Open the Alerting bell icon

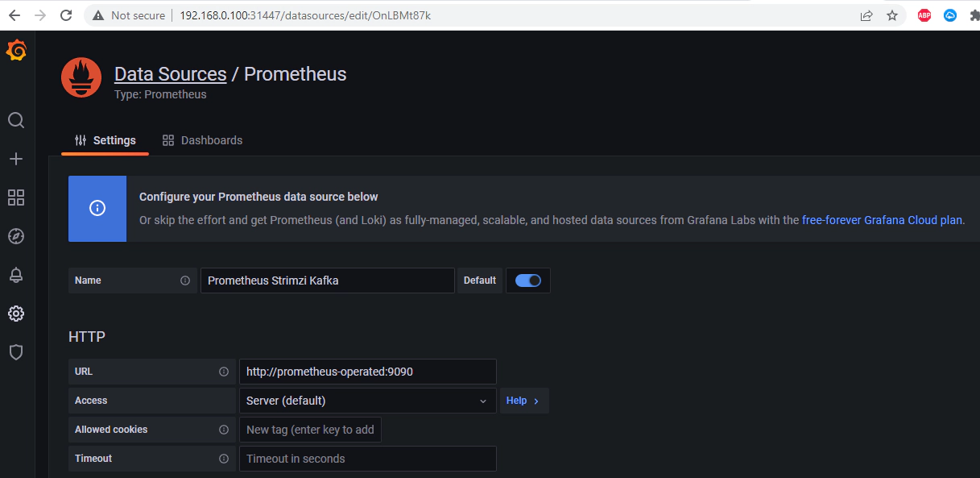click(16, 275)
